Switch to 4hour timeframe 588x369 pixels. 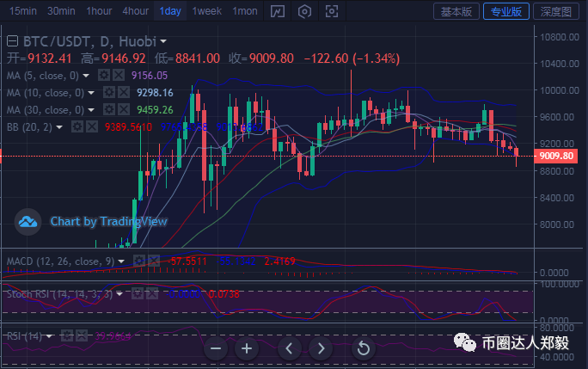coord(135,11)
